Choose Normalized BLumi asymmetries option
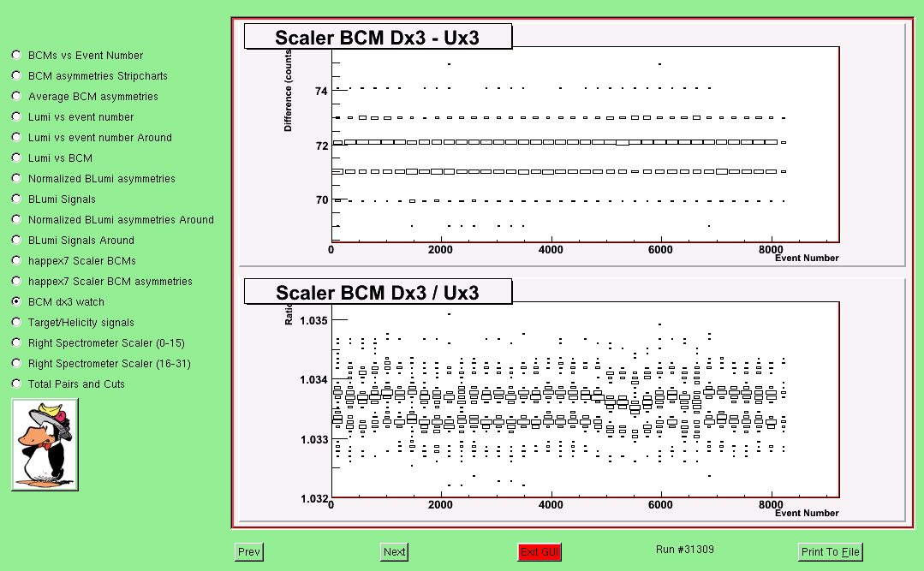The image size is (924, 571). pyautogui.click(x=93, y=179)
